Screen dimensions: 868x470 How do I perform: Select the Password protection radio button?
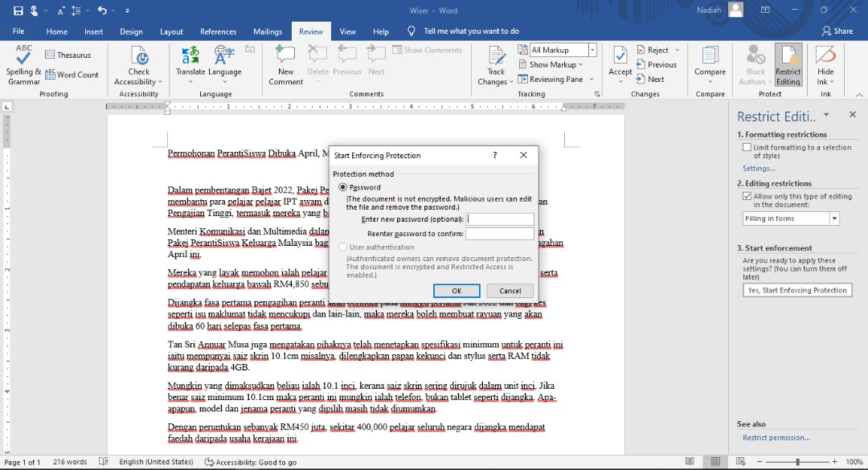pyautogui.click(x=343, y=187)
